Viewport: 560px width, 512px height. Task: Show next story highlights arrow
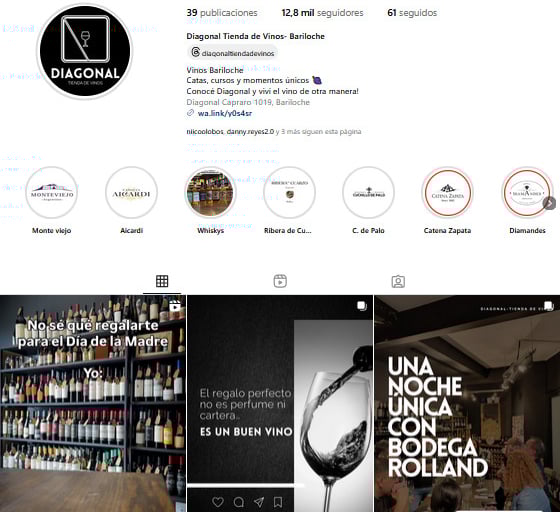[x=549, y=203]
